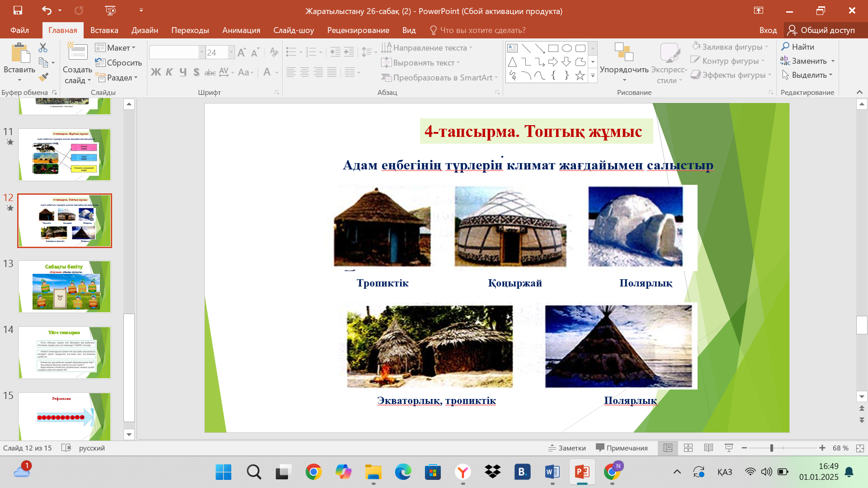Expand the shapes gallery more arrow
This screenshot has width=868, height=488.
tap(593, 76)
